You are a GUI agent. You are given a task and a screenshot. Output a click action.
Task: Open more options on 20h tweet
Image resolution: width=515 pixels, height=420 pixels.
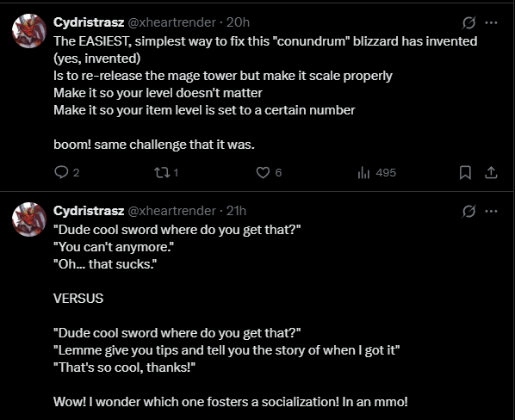click(x=491, y=22)
